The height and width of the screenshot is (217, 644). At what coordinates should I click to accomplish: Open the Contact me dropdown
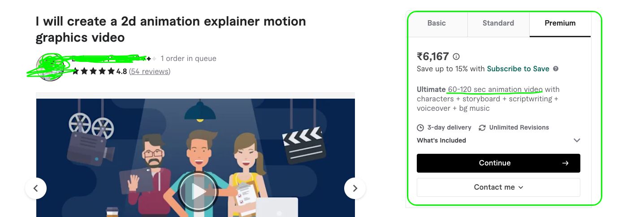click(498, 187)
